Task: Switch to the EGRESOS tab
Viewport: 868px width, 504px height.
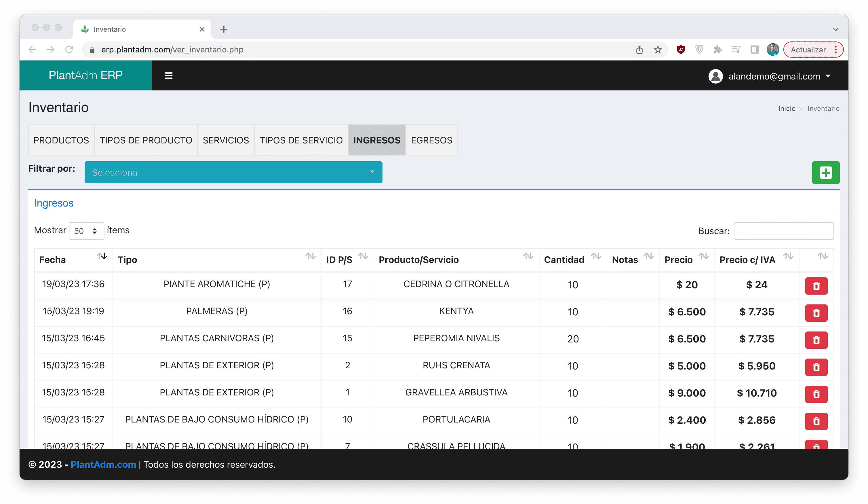Action: pos(431,140)
